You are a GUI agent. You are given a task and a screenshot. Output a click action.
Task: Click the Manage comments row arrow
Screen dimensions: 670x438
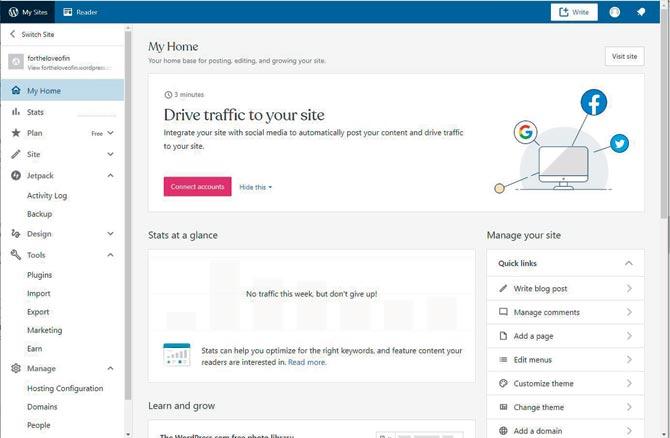tap(629, 312)
